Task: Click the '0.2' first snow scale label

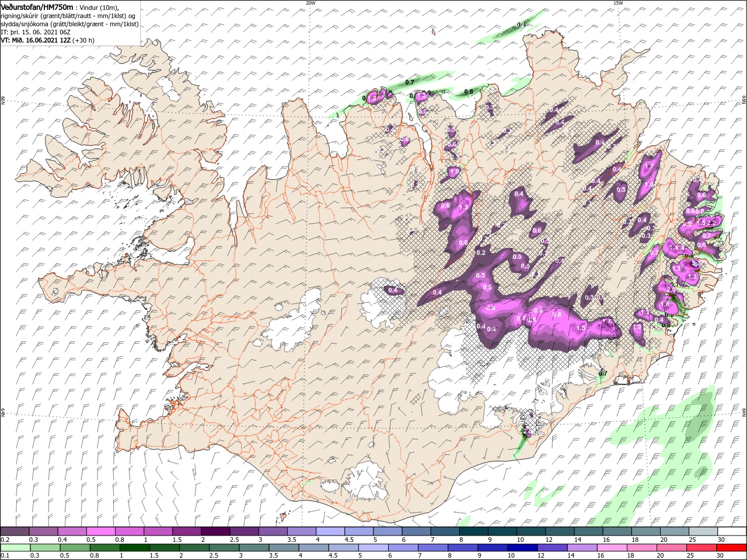Action: [5, 540]
